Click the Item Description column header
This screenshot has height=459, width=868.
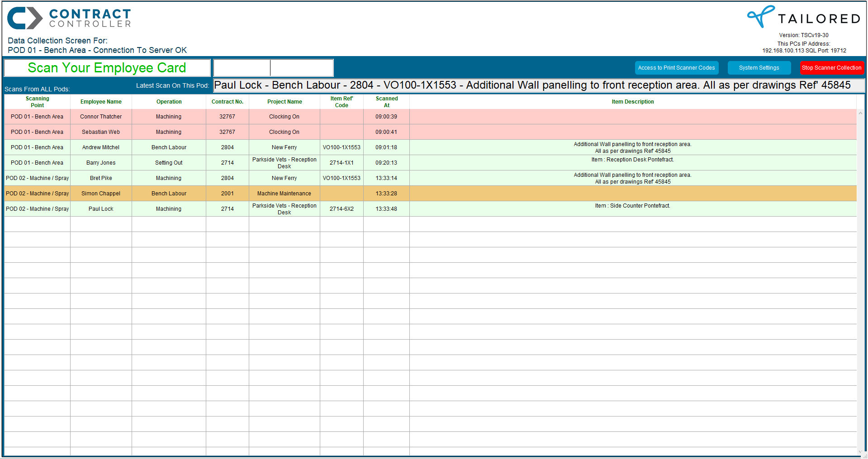pos(633,102)
